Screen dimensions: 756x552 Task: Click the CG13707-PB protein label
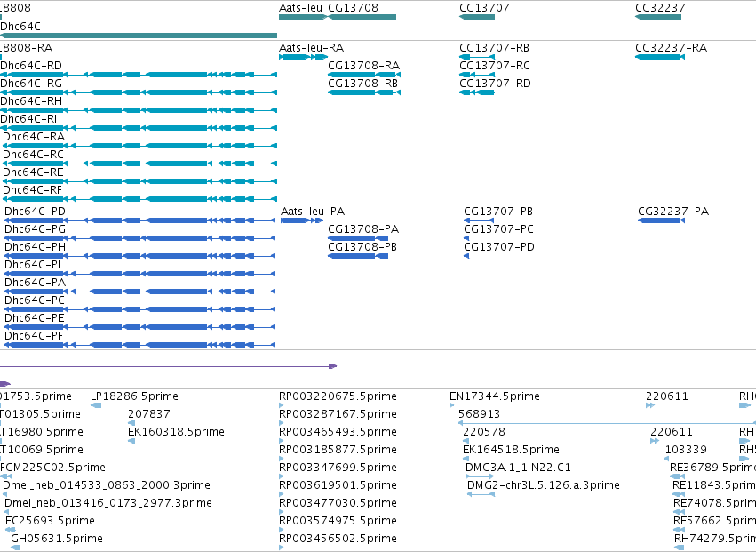click(x=498, y=212)
